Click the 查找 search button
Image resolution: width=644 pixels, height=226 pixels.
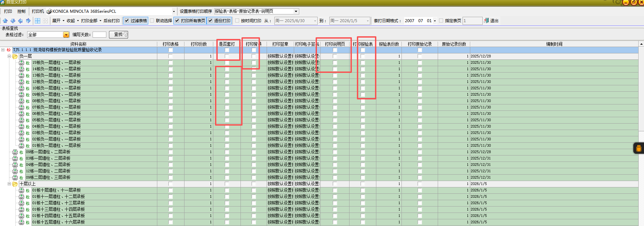tap(118, 35)
